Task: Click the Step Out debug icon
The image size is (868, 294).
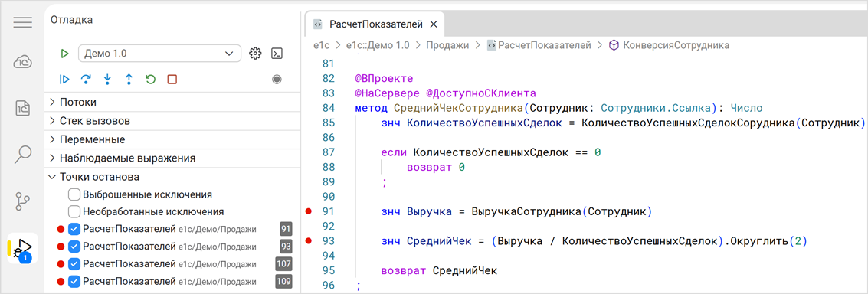Action: pyautogui.click(x=129, y=79)
